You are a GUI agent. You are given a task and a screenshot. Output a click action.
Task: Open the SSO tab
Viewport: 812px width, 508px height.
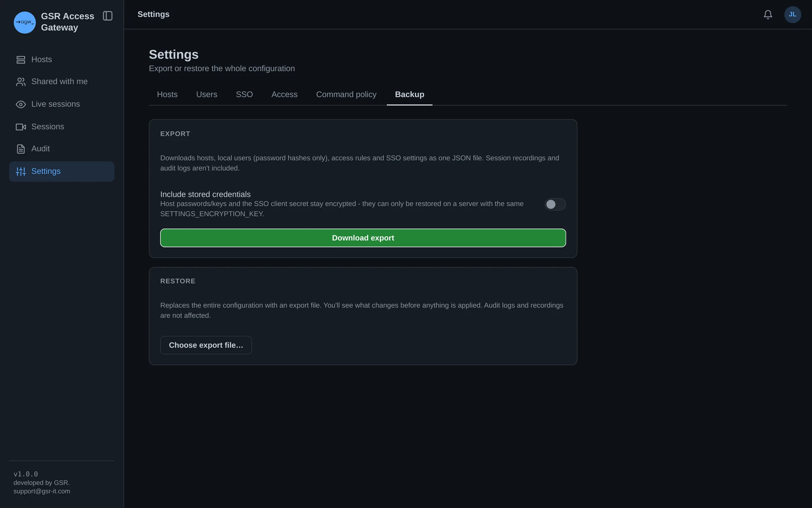244,94
